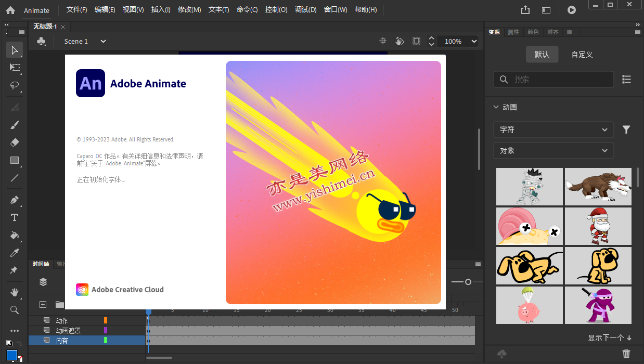Select the Brush tool
Viewport: 644px width, 364px height.
coord(15,125)
